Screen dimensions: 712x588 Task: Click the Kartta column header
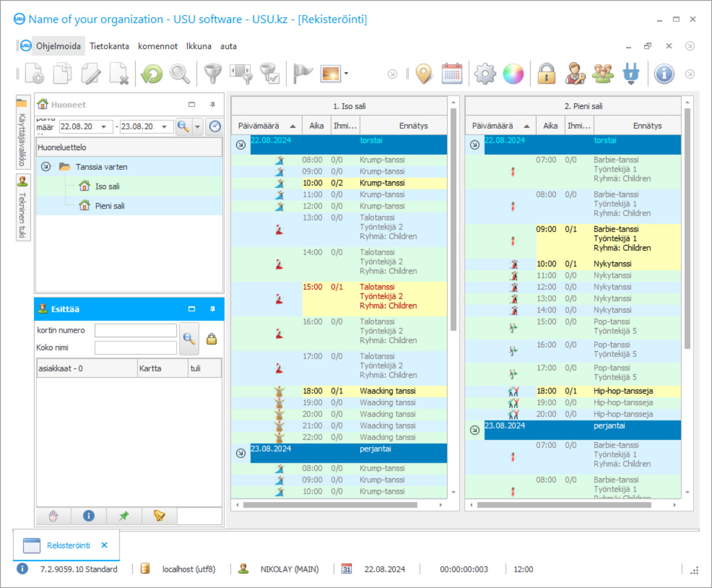coord(162,369)
